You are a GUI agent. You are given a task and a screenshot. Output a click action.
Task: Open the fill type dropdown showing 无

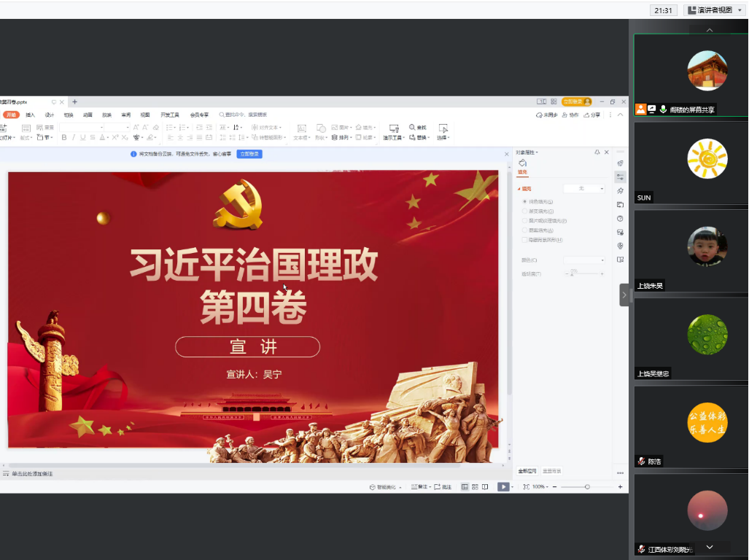click(584, 189)
